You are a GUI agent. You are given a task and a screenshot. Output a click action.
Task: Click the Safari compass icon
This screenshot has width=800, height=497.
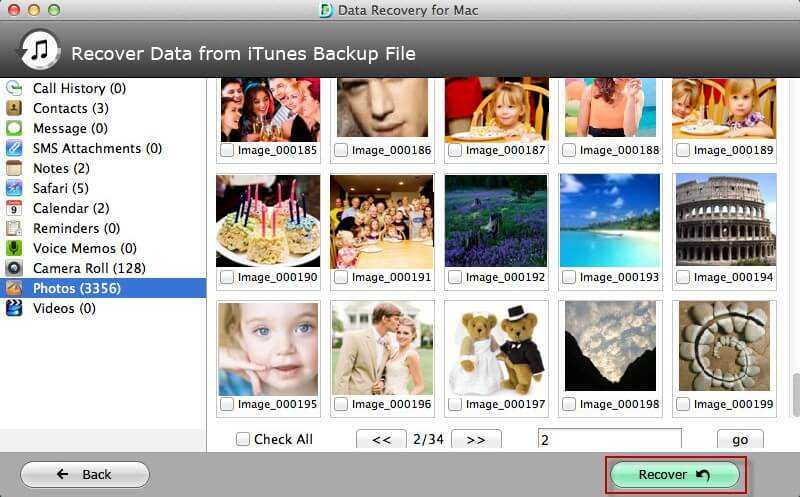click(14, 188)
